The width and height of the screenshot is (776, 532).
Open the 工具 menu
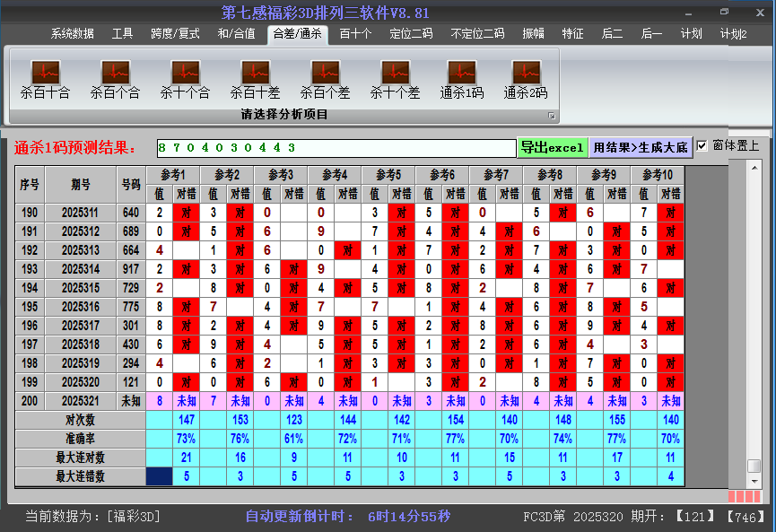123,34
